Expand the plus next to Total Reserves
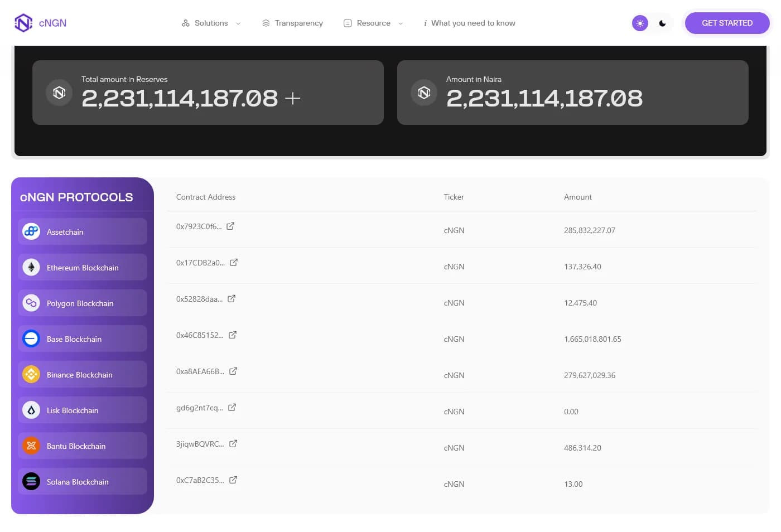Image resolution: width=781 pixels, height=532 pixels. (292, 99)
